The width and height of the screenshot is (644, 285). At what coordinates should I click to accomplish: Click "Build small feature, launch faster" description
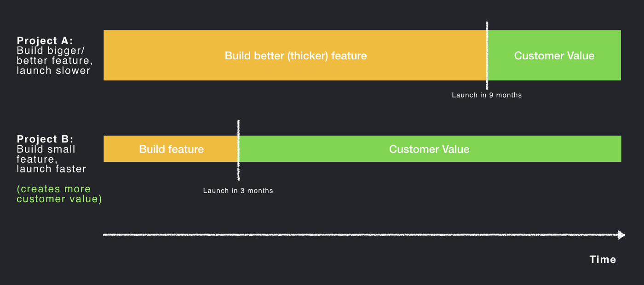tap(52, 159)
